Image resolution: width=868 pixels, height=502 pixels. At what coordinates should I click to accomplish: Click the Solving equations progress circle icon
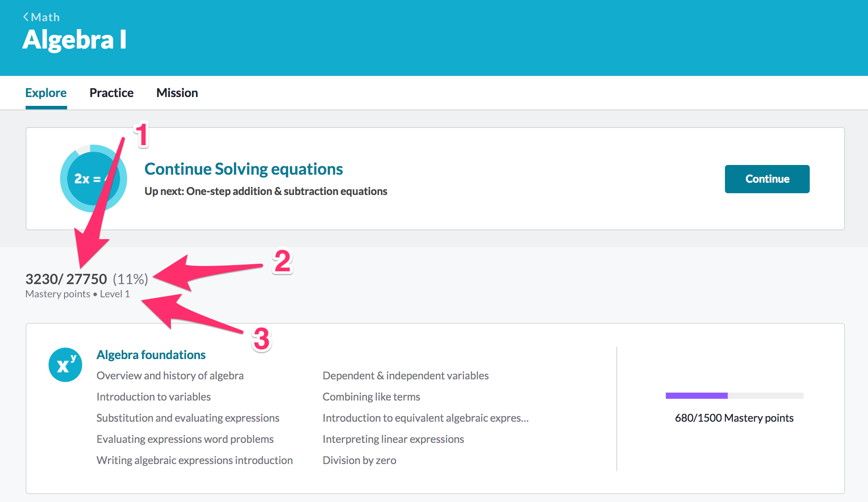[x=93, y=179]
